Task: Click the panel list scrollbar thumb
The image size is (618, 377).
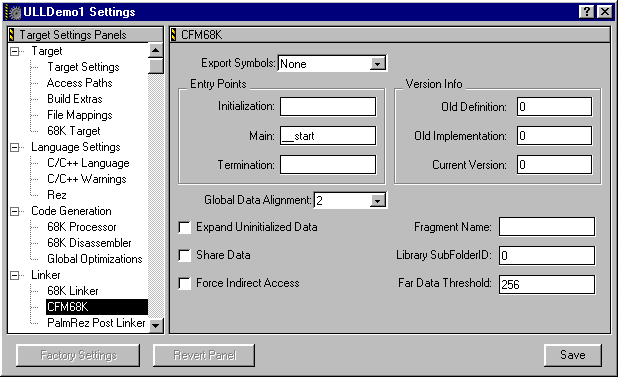Action: tap(156, 66)
